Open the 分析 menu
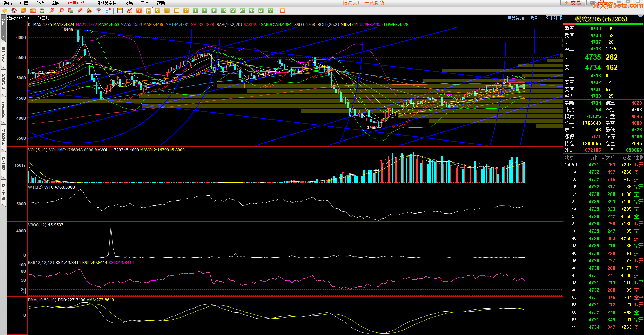 click(40, 3)
